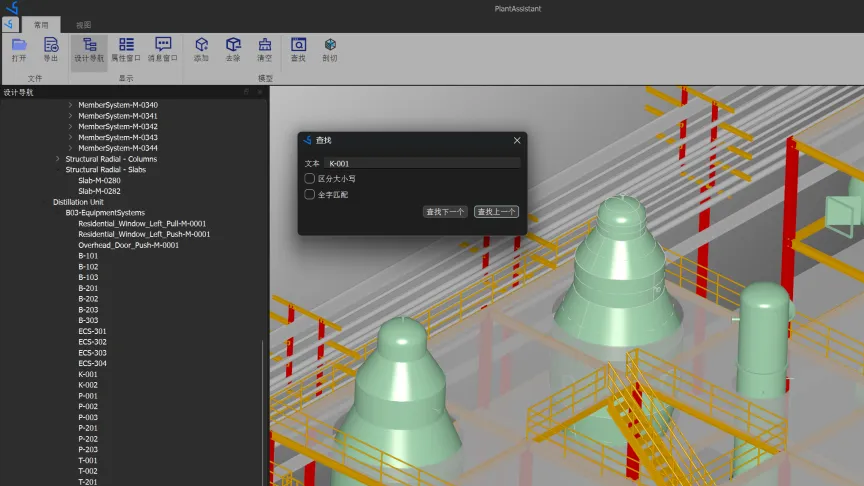Click the 清空 (Clear) model icon
The width and height of the screenshot is (864, 486).
tap(265, 49)
